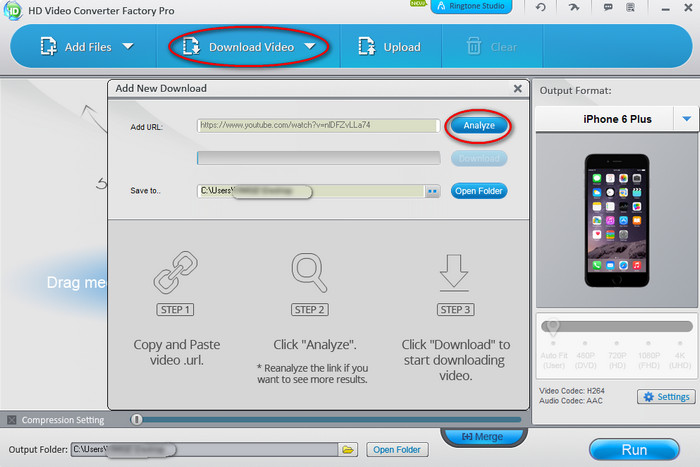Open the register/notes icon in title bar
This screenshot has width=700, height=467.
tap(630, 7)
